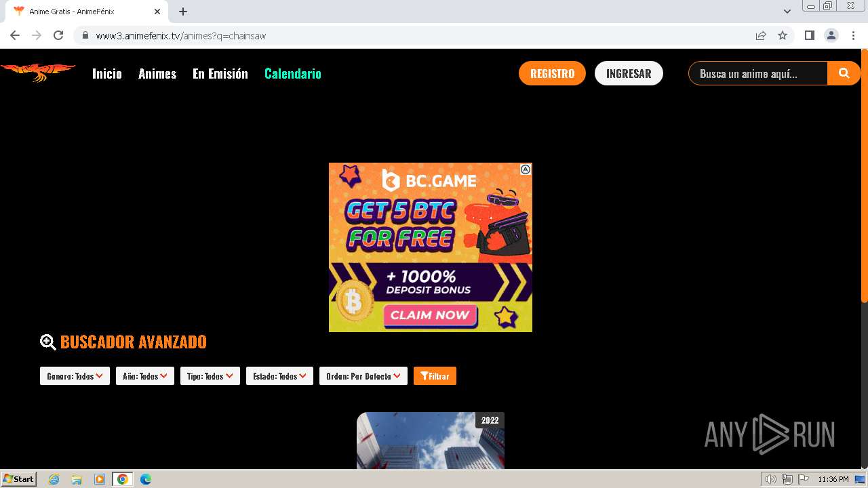Screen dimensions: 868x488
Task: Open Microsoft Edge from taskbar
Action: (x=146, y=479)
